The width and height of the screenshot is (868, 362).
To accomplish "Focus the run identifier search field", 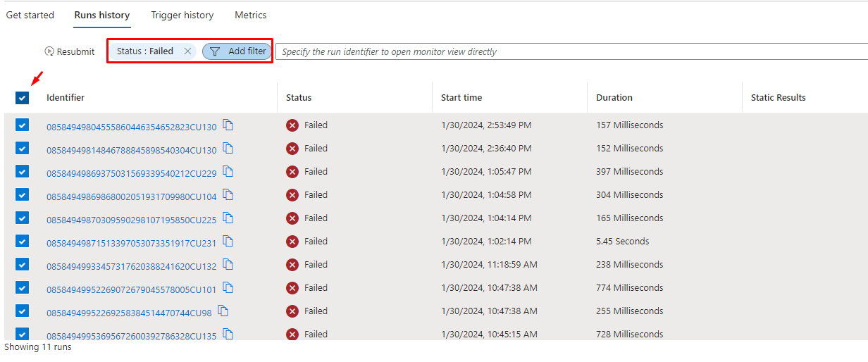I will (571, 51).
